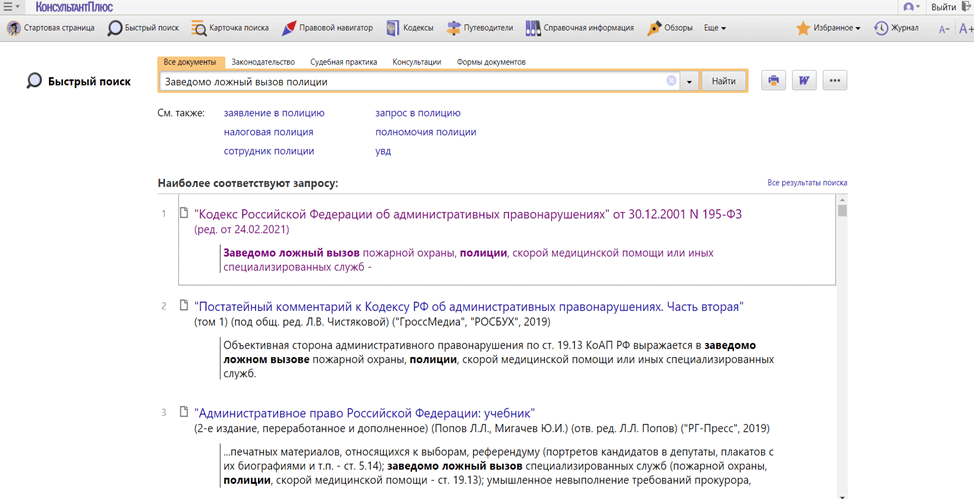
Task: Decrease font size with A- icon
Action: point(944,29)
